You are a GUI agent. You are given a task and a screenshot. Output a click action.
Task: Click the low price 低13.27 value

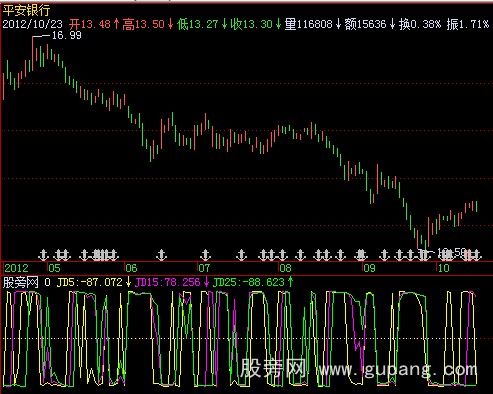[198, 24]
